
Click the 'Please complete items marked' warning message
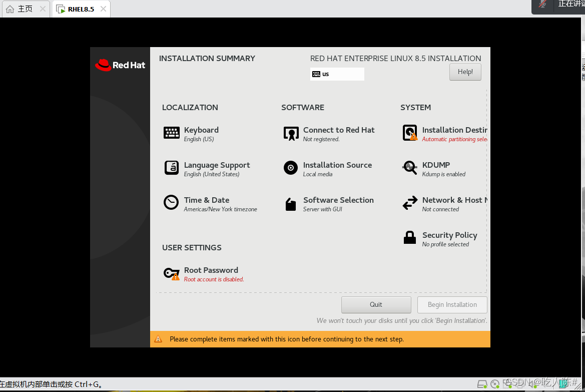(287, 339)
